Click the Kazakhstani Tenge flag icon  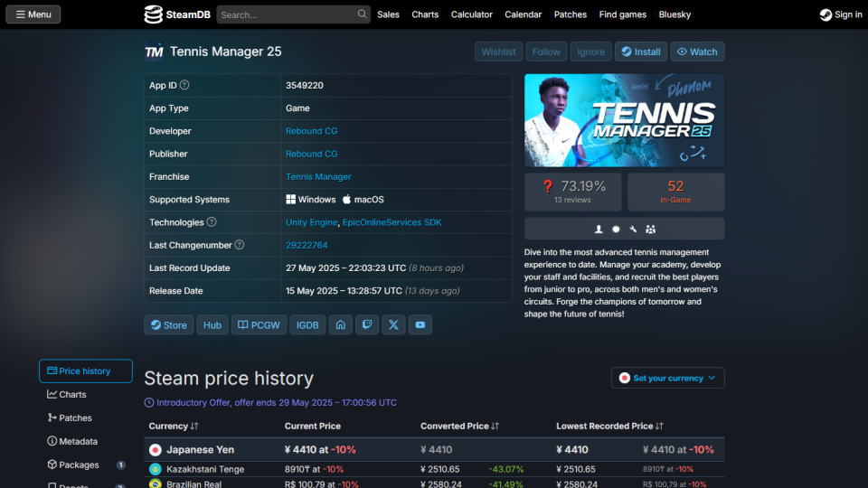156,469
